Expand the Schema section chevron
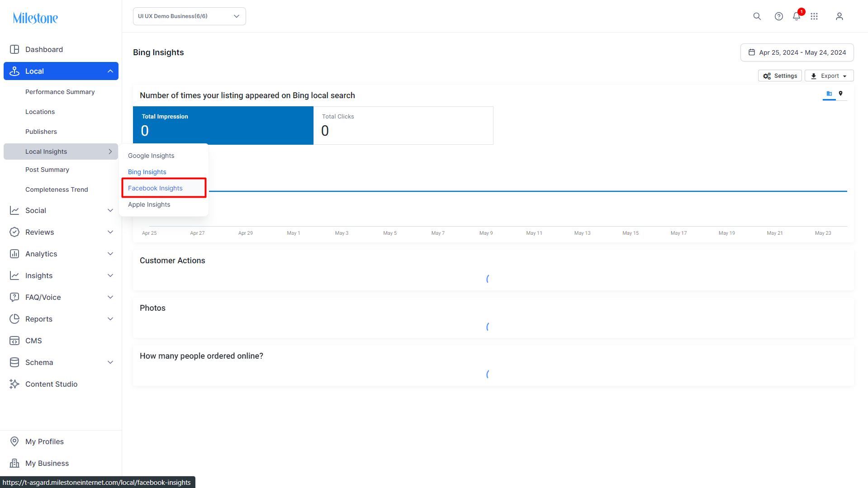Screen dimensions: 868x488 pyautogui.click(x=110, y=362)
